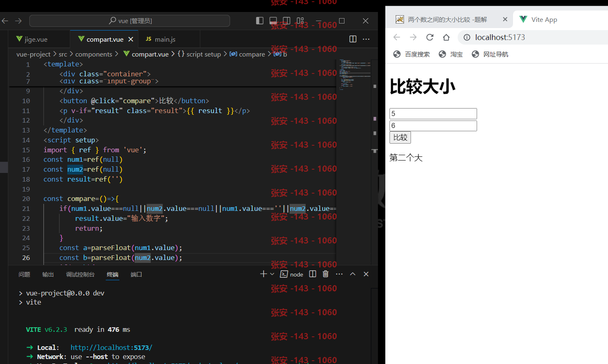The height and width of the screenshot is (364, 608).
Task: Click the 比较 button on the webpage
Action: (400, 137)
